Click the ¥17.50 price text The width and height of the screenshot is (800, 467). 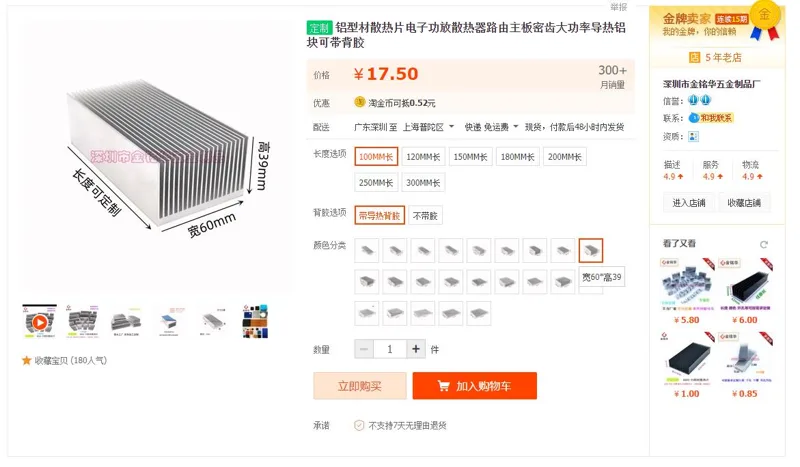pos(386,74)
